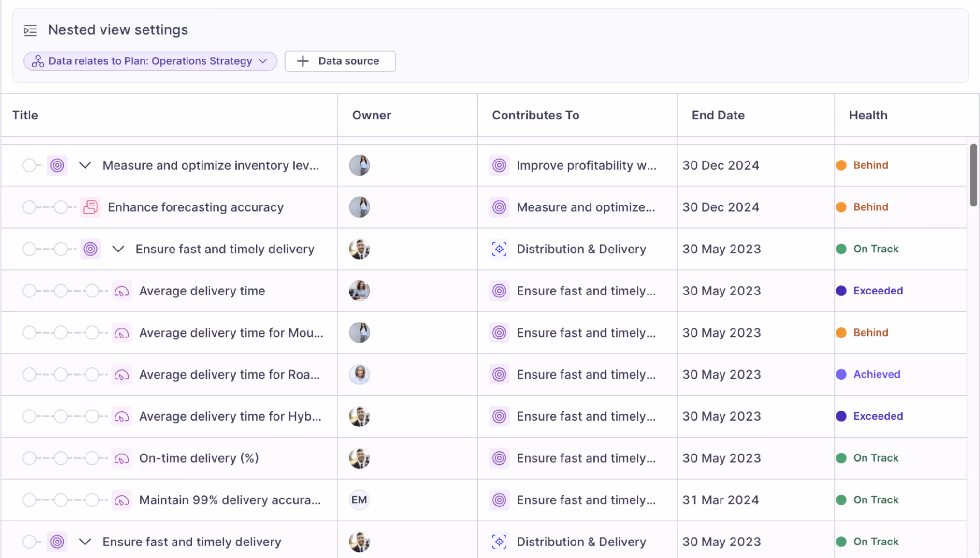Select the 'Health' column header
The height and width of the screenshot is (558, 980).
pyautogui.click(x=868, y=115)
